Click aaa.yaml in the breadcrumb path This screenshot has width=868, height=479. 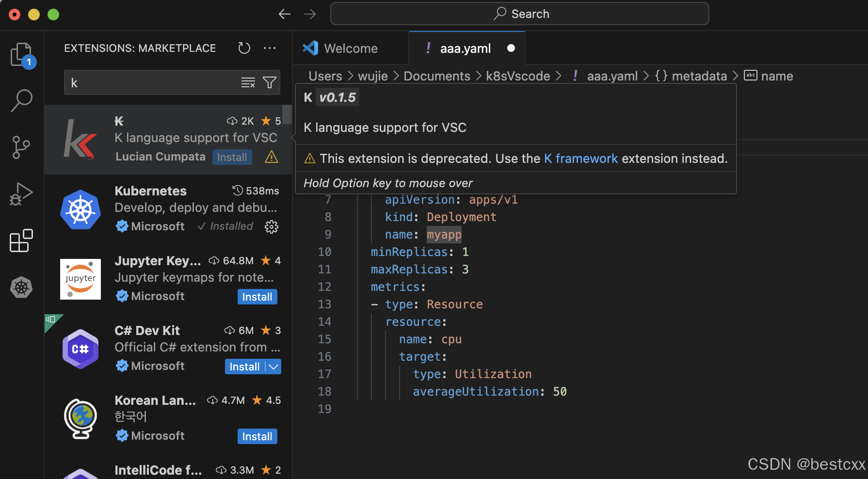612,76
